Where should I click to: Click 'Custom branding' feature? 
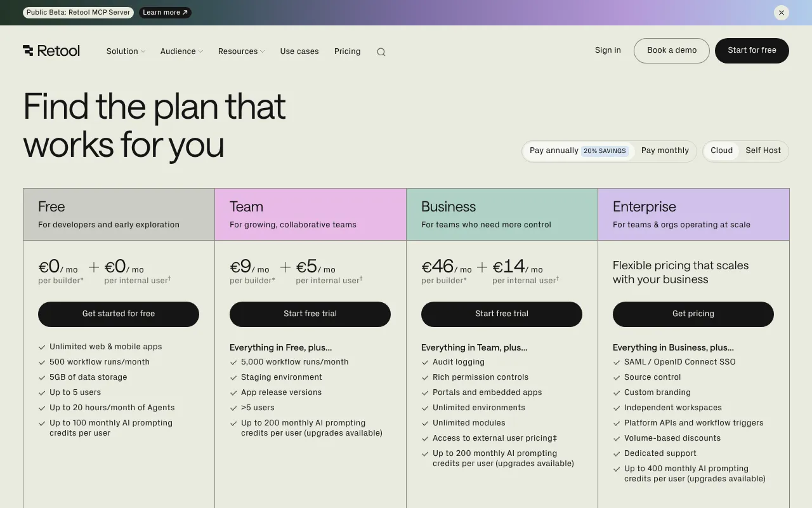(657, 392)
